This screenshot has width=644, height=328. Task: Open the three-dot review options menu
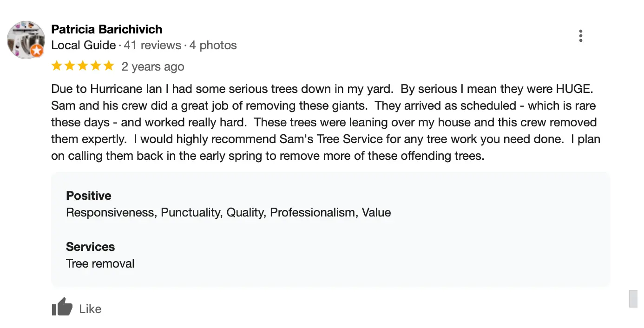pos(581,36)
